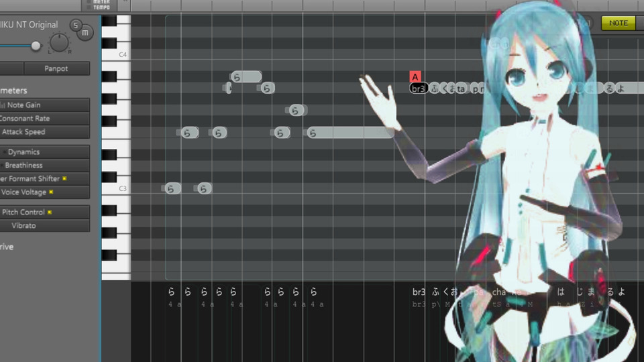This screenshot has width=644, height=362.
Task: Select the よ note in piano roll
Action: click(629, 88)
